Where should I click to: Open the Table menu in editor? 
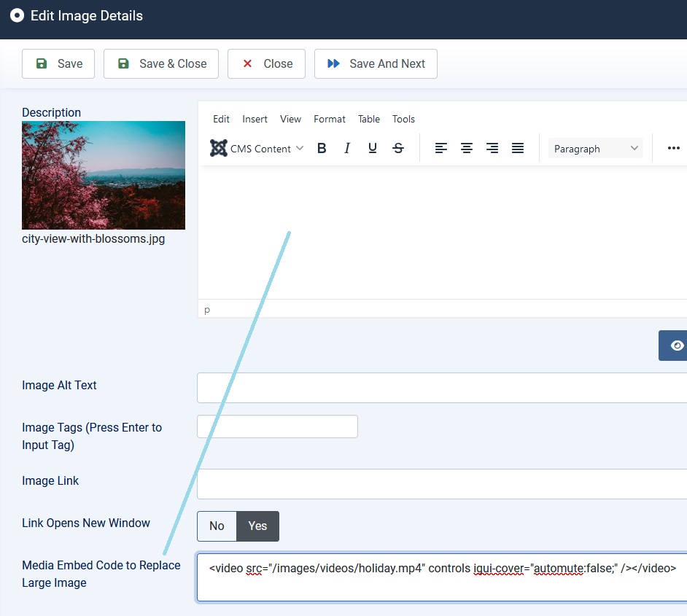click(x=369, y=119)
